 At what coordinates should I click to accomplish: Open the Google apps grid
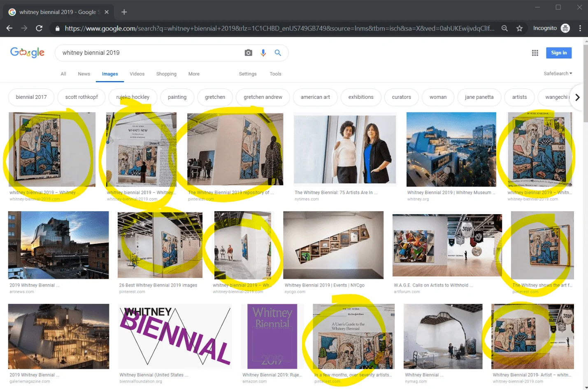[x=535, y=53]
